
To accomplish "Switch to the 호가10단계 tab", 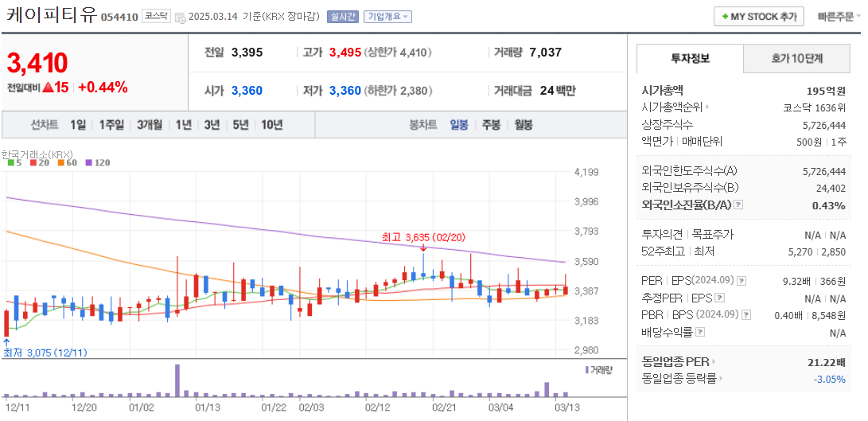I will 796,58.
